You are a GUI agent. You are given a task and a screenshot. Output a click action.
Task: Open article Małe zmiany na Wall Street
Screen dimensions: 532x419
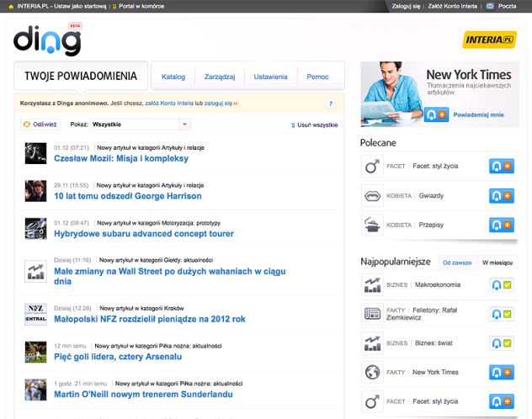coord(170,276)
